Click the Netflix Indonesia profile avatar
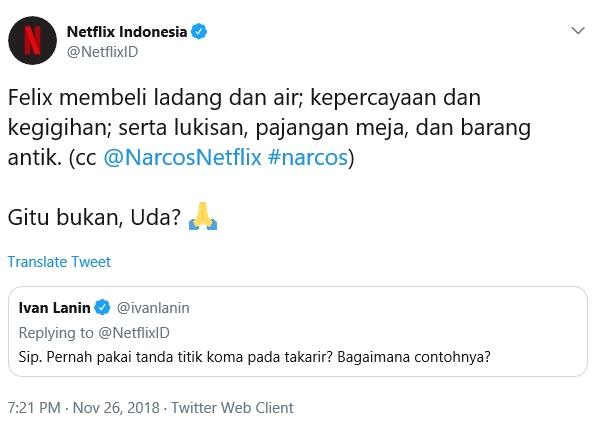The image size is (595, 431). pyautogui.click(x=32, y=41)
